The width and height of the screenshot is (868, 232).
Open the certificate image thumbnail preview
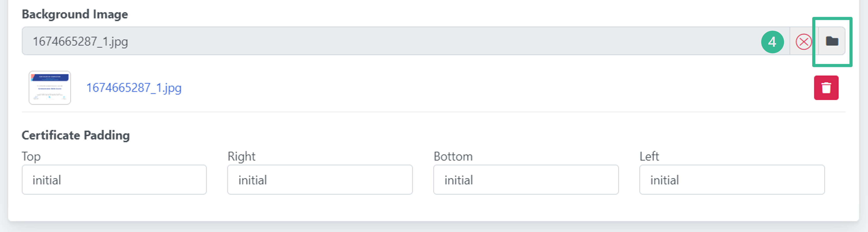50,88
